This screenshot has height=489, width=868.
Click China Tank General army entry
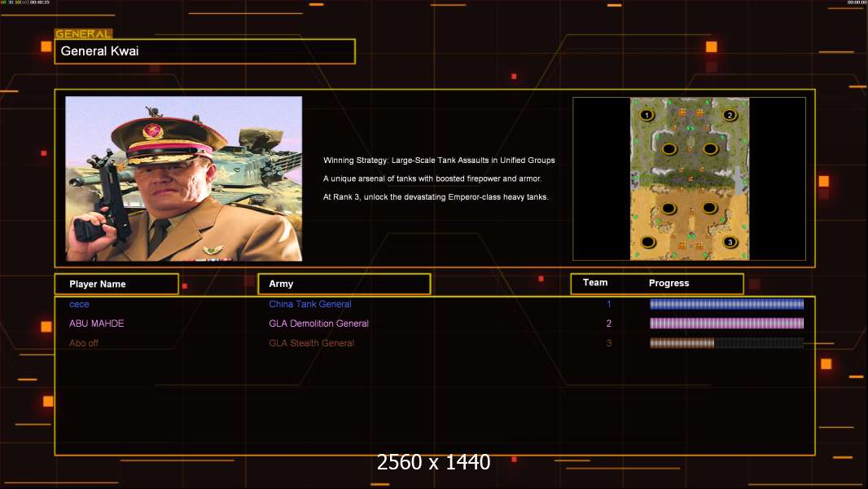[310, 304]
